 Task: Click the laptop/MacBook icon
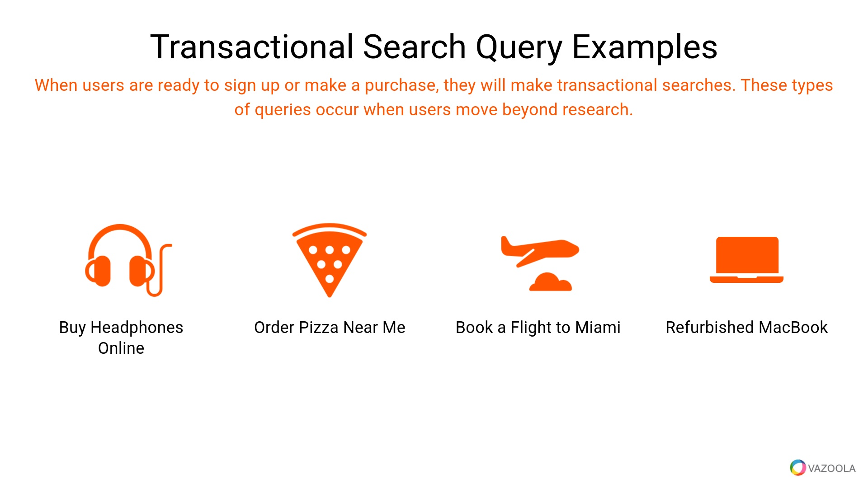tap(746, 258)
